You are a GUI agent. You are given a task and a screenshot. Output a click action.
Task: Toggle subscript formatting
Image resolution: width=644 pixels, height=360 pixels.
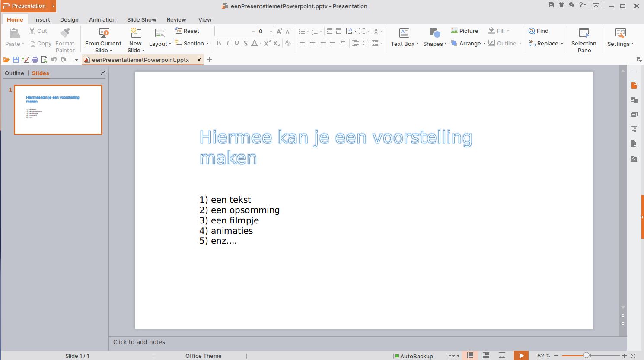coord(277,43)
